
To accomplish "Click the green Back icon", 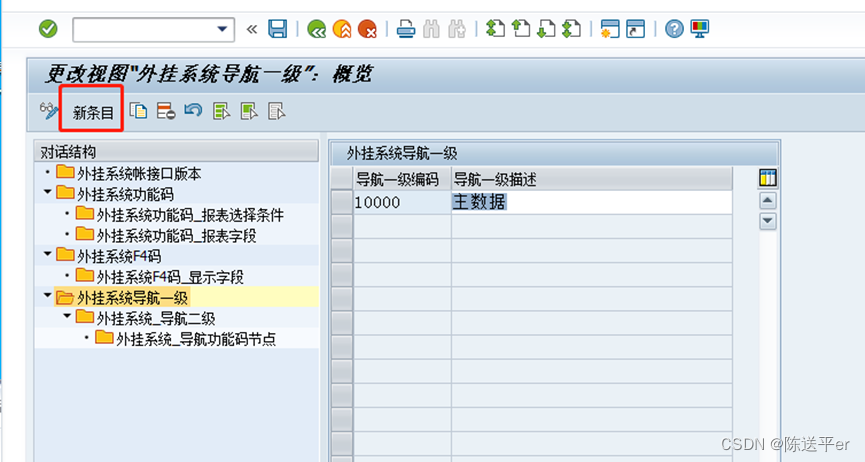I will pyautogui.click(x=317, y=29).
